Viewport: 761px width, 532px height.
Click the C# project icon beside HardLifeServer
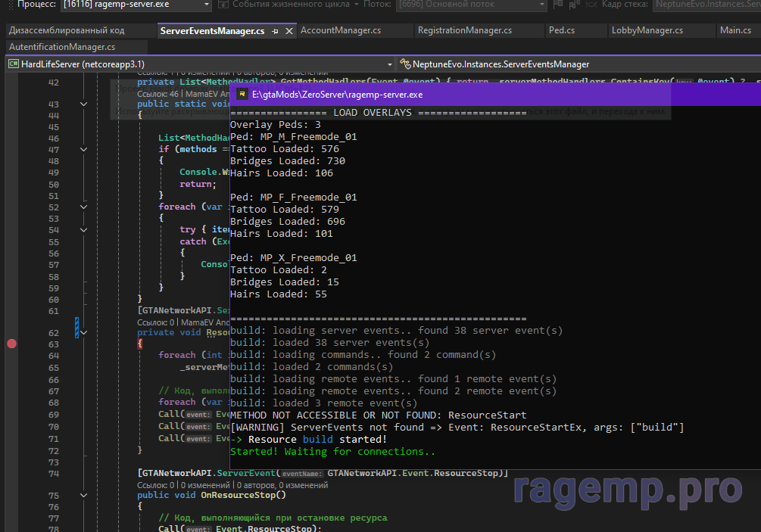click(x=13, y=64)
